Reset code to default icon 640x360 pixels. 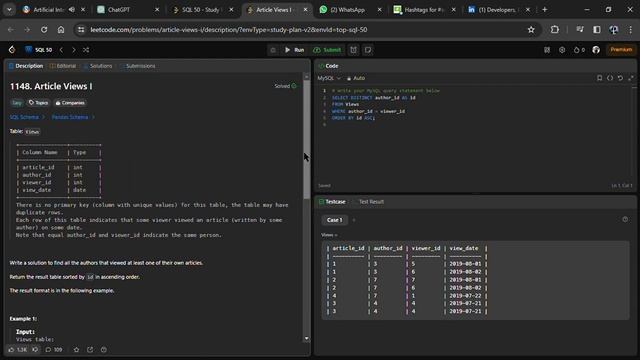620,78
